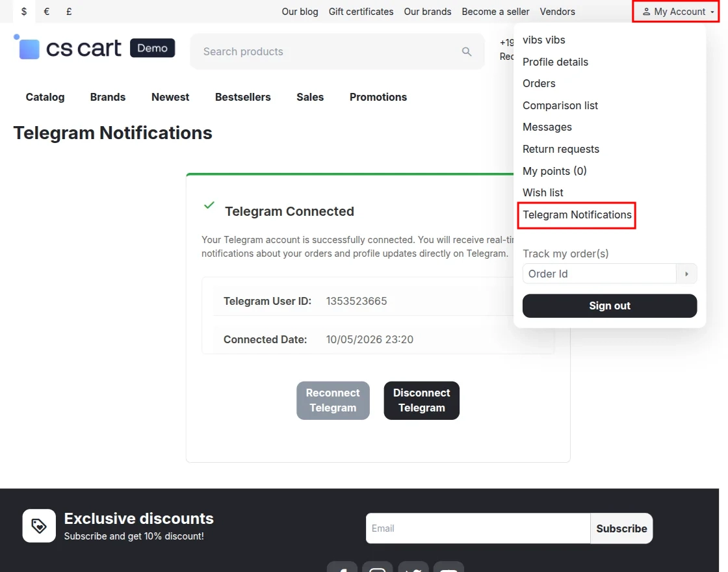This screenshot has height=572, width=728.
Task: Go to the Newest tab
Action: [170, 97]
